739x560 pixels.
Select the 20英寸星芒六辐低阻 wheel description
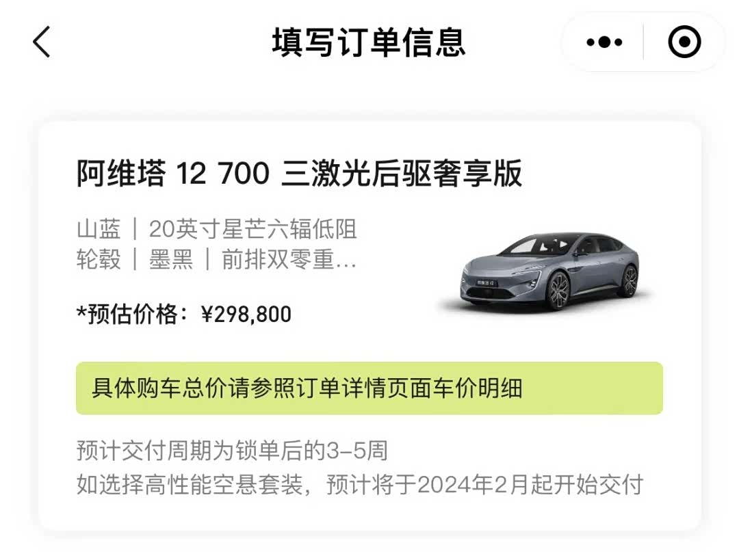click(x=252, y=229)
